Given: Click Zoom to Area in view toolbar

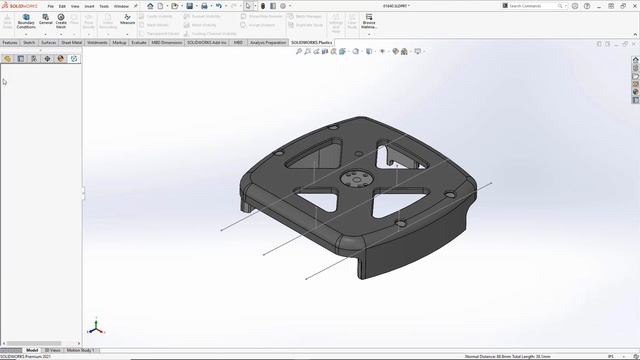Looking at the screenshot, I should (x=307, y=51).
